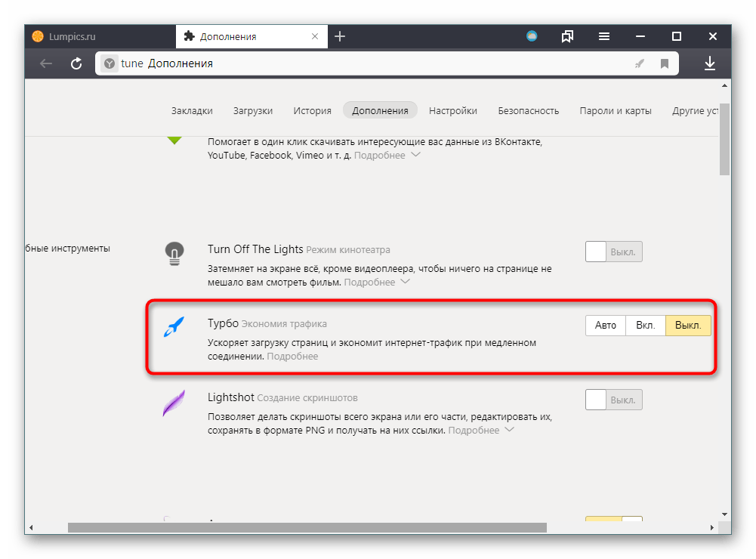
Task: Open the Пароли и карты section
Action: (x=616, y=110)
